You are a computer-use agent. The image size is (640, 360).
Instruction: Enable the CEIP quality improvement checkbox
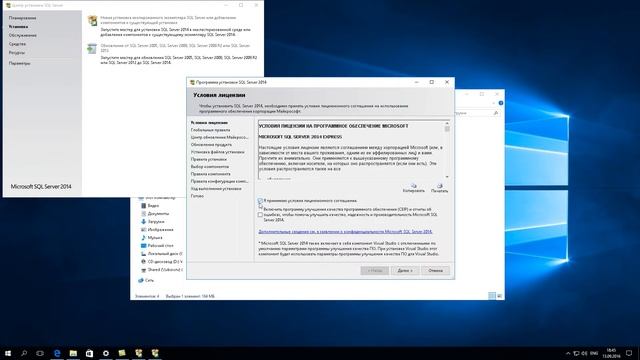pyautogui.click(x=260, y=215)
